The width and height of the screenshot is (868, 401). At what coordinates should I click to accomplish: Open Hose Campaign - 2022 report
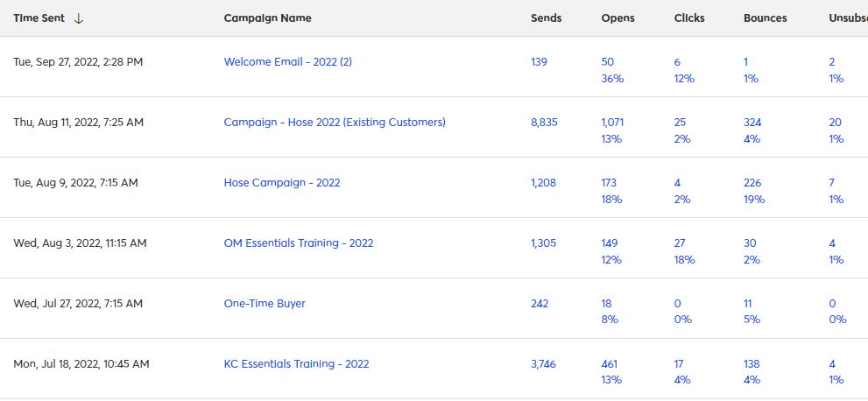pos(282,182)
